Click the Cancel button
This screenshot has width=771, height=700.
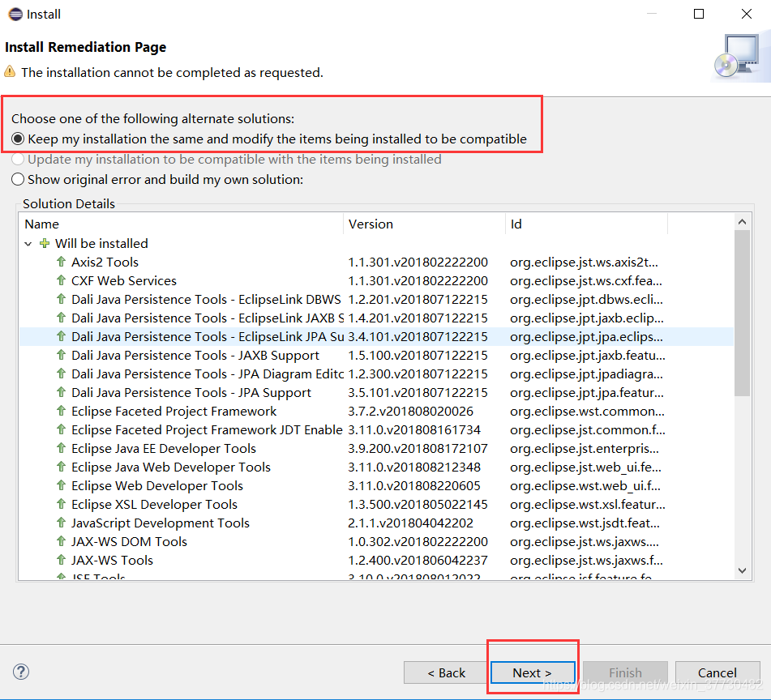pyautogui.click(x=717, y=672)
